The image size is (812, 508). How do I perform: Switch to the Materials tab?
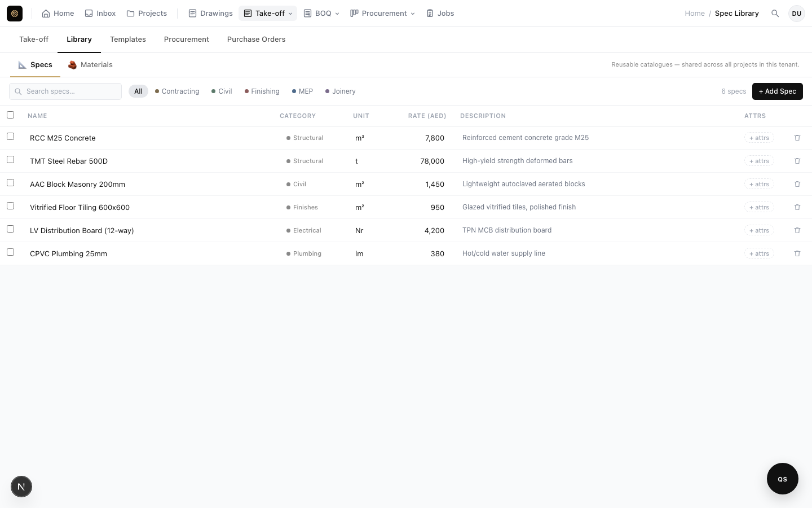[x=90, y=65]
